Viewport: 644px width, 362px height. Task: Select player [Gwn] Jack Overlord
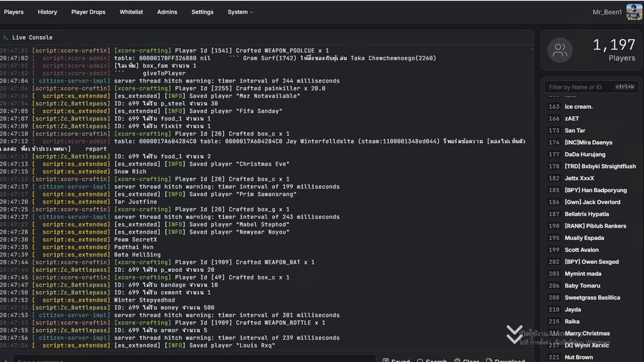pyautogui.click(x=592, y=202)
